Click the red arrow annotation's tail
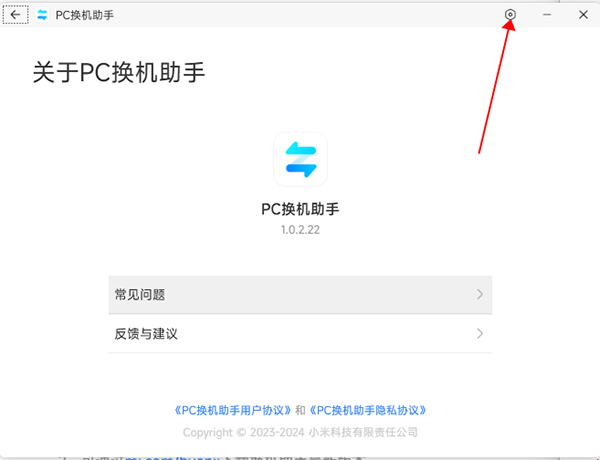 [x=479, y=152]
